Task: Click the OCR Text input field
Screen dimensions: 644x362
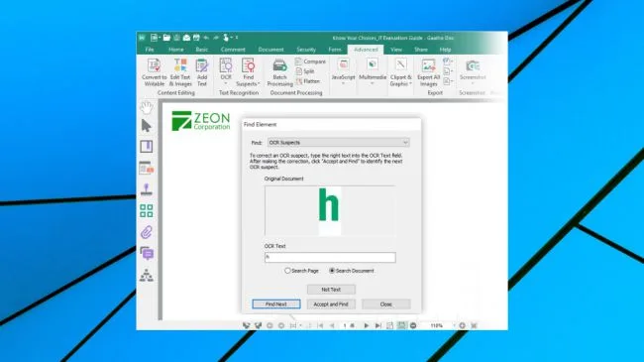Action: point(330,257)
